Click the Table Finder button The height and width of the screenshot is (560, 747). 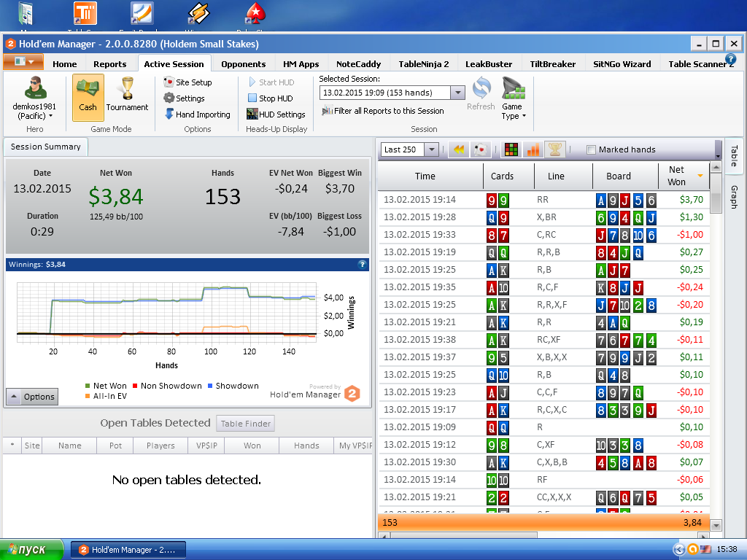point(245,424)
